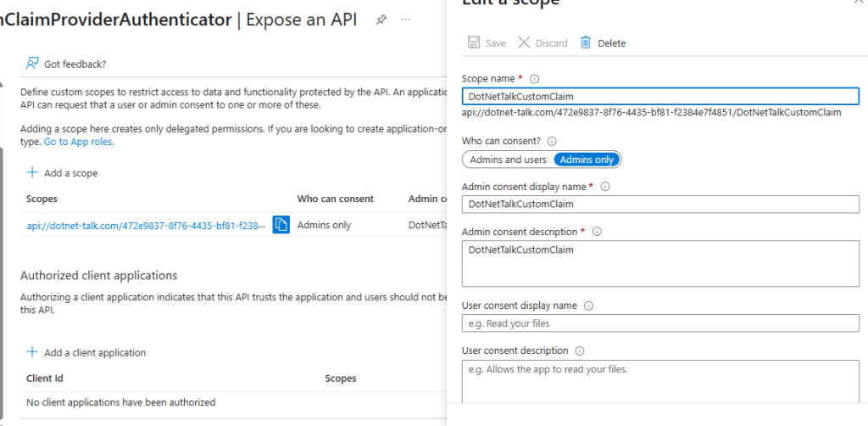
Task: Click the Discard X icon
Action: pyautogui.click(x=524, y=42)
